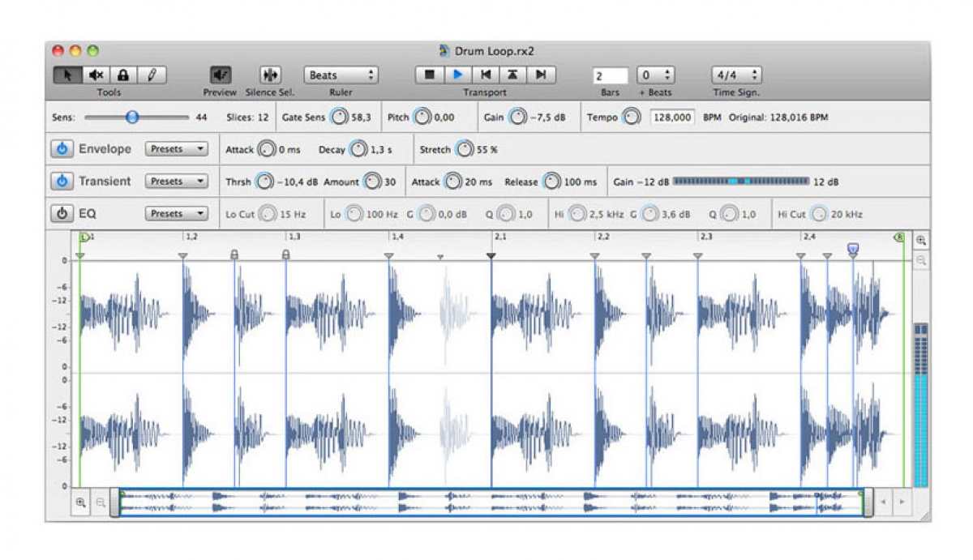The image size is (973, 560).
Task: Toggle the EQ power button
Action: coord(62,214)
